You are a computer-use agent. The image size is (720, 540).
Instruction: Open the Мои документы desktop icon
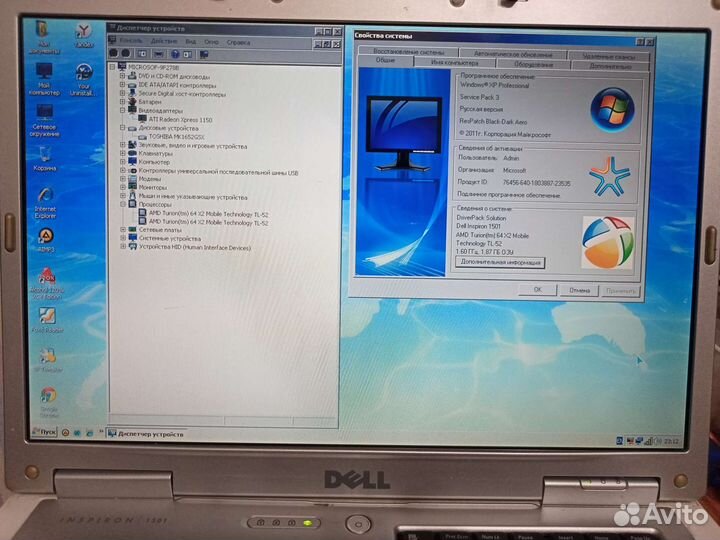pyautogui.click(x=43, y=37)
